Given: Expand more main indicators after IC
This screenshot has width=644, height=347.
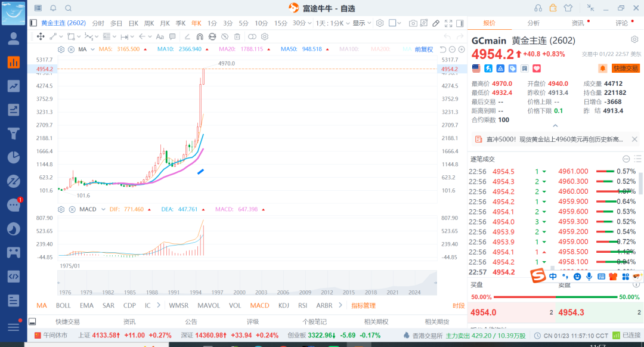Looking at the screenshot, I should tap(159, 305).
